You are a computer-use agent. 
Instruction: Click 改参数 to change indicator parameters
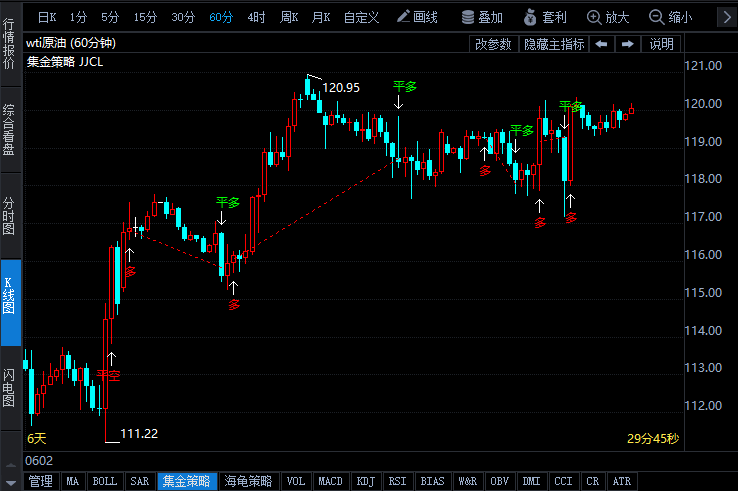tap(493, 44)
